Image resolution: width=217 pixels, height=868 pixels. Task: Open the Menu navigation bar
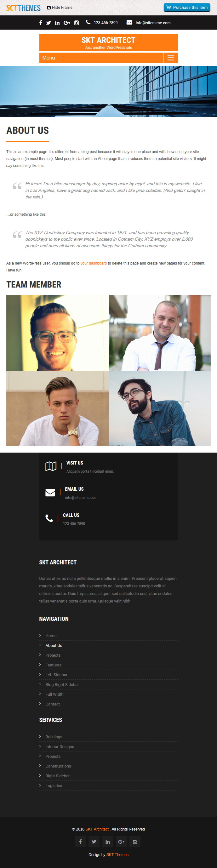point(108,58)
